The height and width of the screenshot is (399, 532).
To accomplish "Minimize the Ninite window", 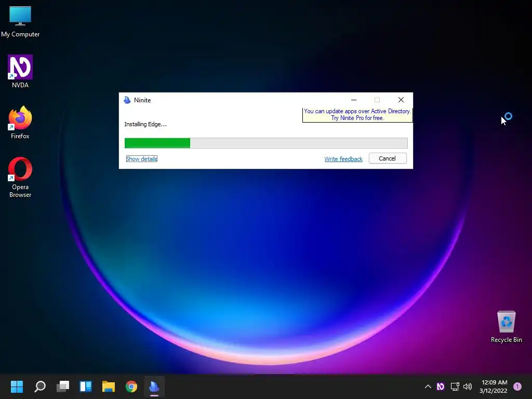I will click(353, 100).
